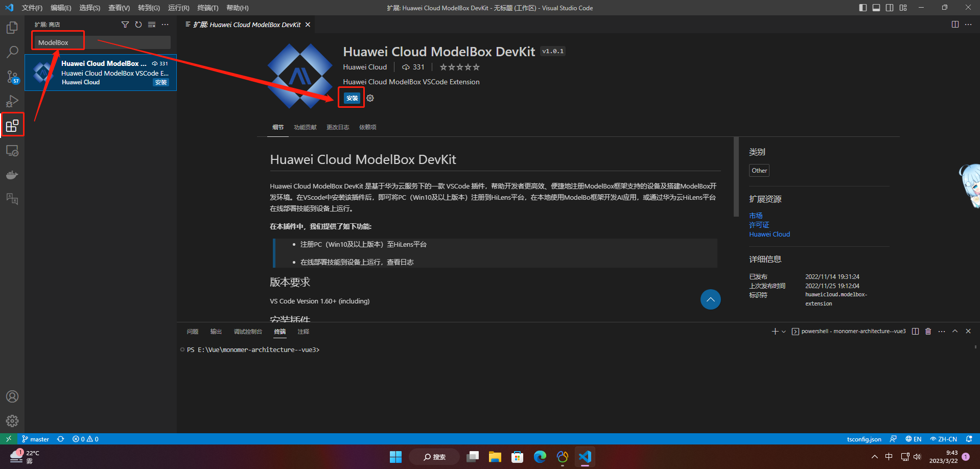Open the extension manage gear next to install
980x469 pixels.
coord(370,98)
